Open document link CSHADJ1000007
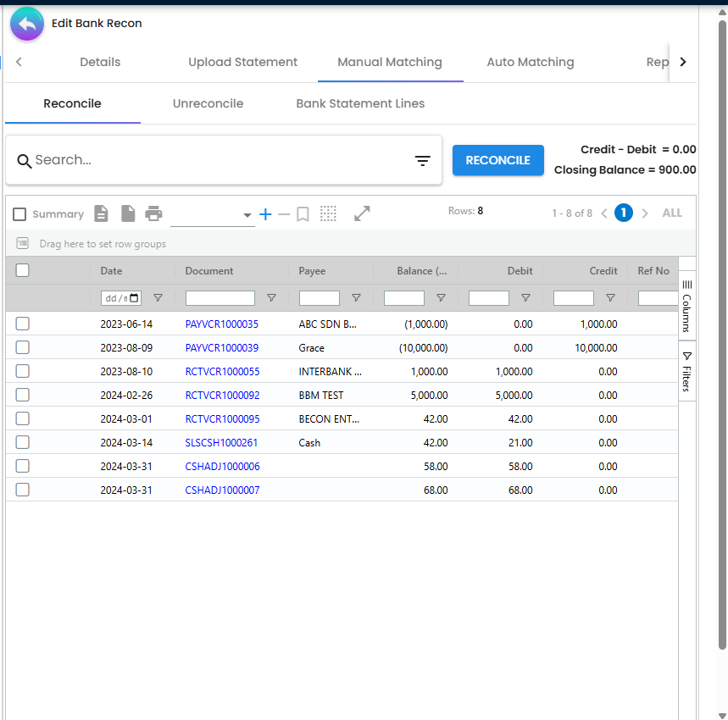Screen dimensions: 728x720 (222, 490)
